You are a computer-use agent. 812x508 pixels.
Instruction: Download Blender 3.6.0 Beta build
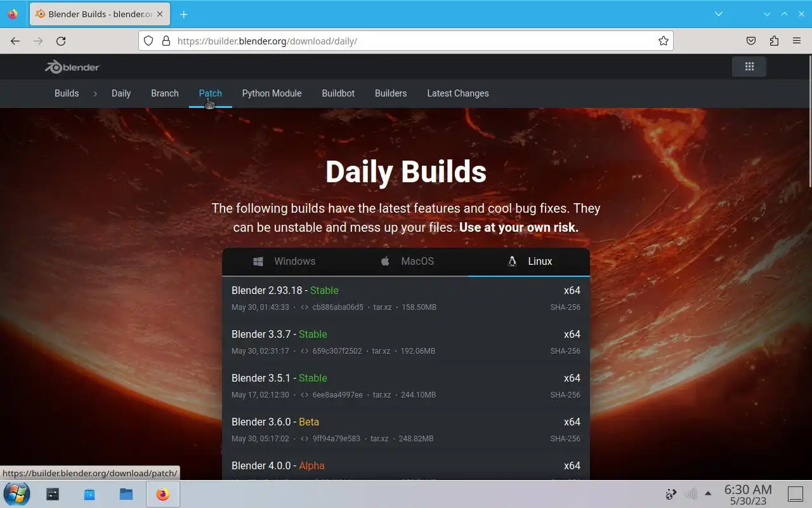click(x=275, y=422)
